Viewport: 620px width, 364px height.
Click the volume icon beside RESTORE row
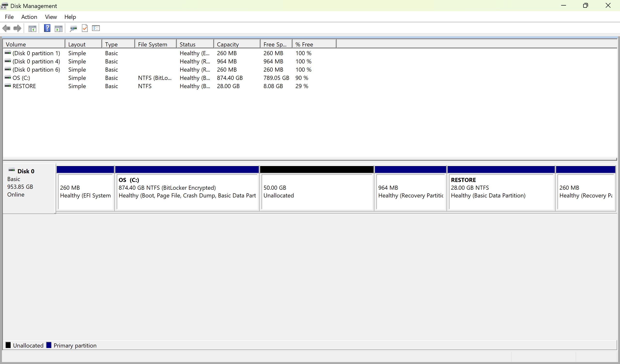pos(8,86)
